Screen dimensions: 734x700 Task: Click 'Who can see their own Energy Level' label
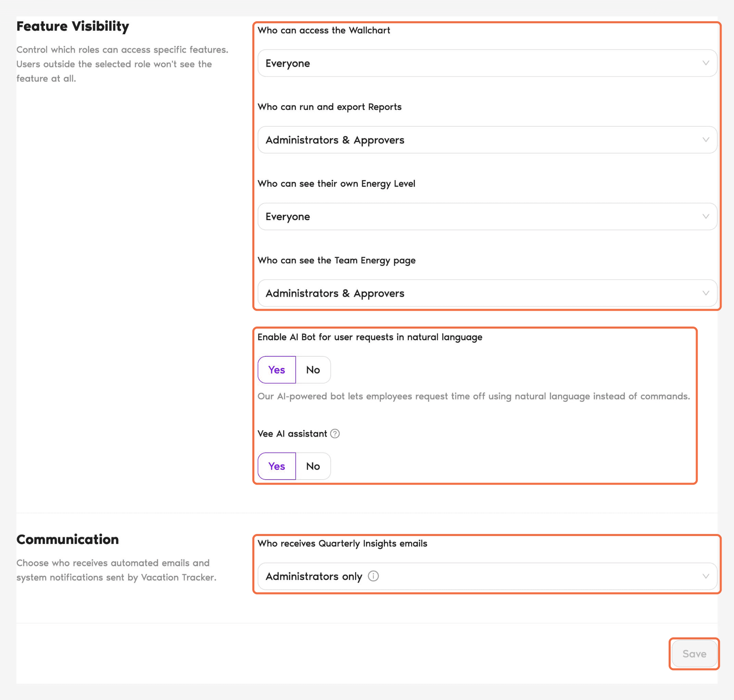[336, 183]
